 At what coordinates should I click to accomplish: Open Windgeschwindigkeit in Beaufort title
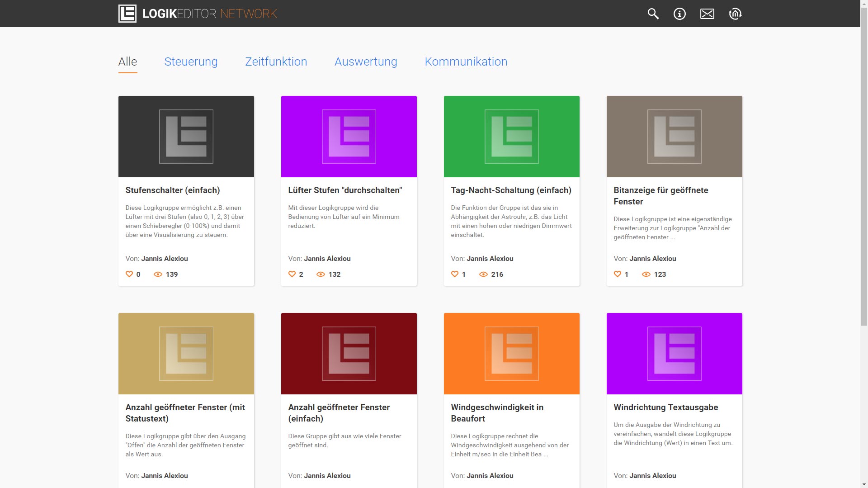pyautogui.click(x=497, y=413)
